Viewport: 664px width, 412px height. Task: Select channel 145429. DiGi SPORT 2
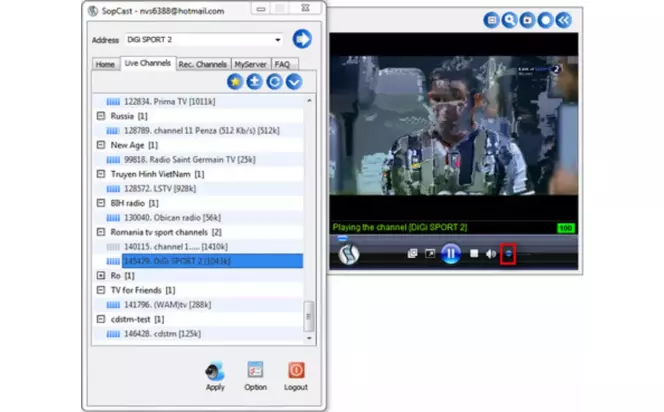click(213, 261)
